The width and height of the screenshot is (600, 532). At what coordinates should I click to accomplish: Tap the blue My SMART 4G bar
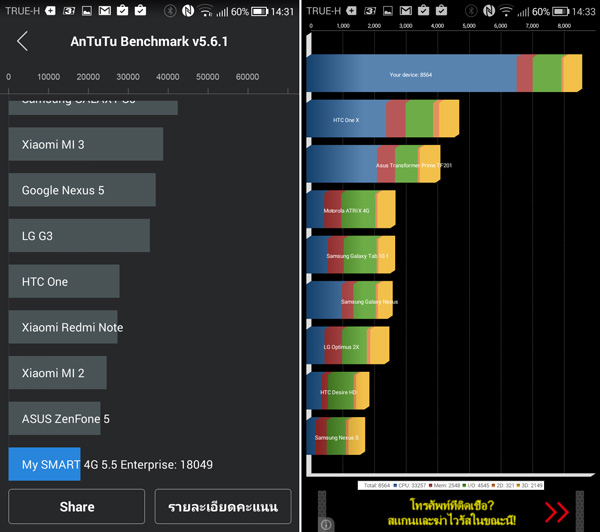point(44,464)
